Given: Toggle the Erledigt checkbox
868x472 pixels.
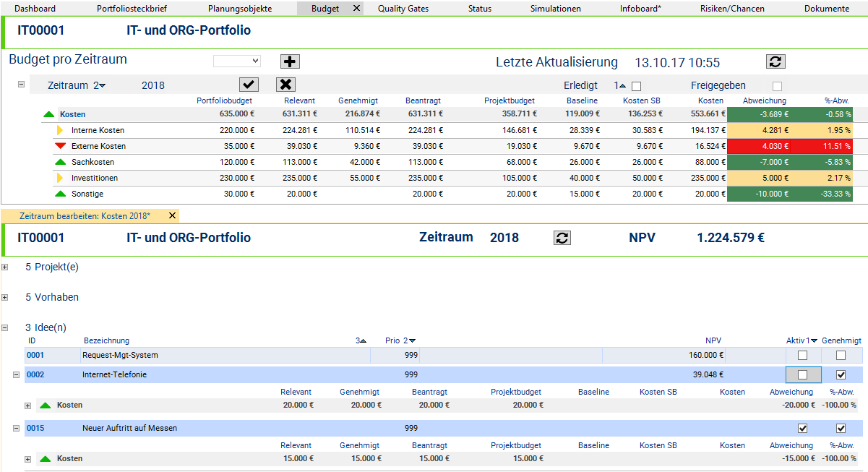Looking at the screenshot, I should (636, 86).
